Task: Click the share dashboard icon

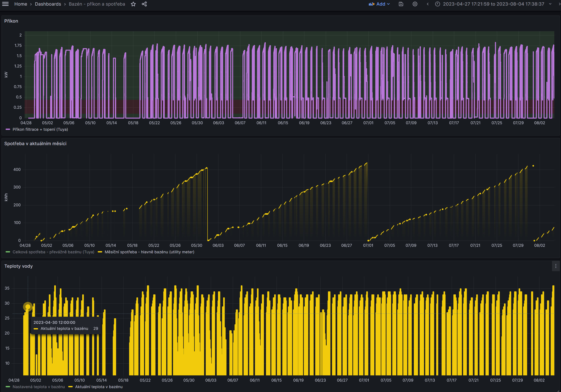Action: (x=144, y=4)
